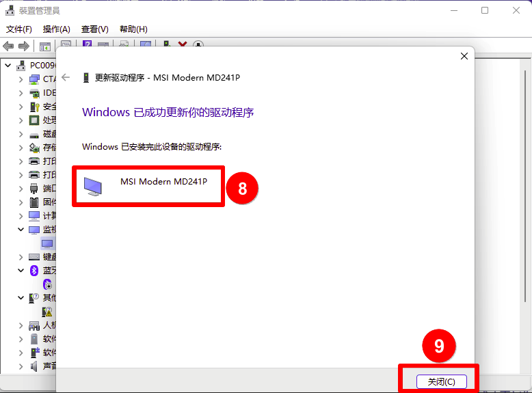This screenshot has height=393, width=532.
Task: Open the 查看(V) menu
Action: (94, 29)
